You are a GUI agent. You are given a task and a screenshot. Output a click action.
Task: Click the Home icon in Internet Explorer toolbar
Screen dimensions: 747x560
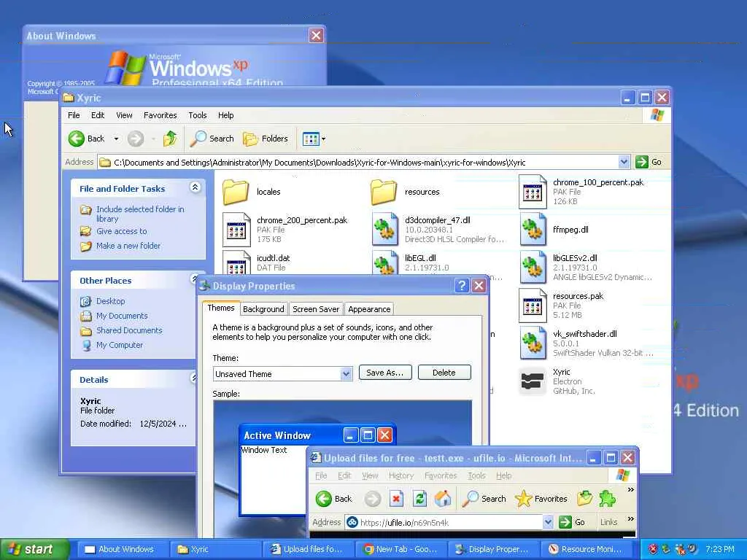[x=443, y=499]
